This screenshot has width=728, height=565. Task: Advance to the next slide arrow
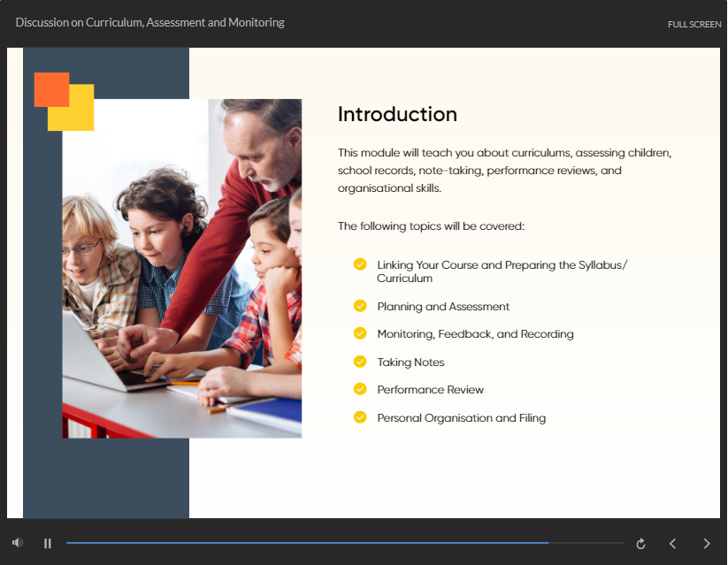707,543
